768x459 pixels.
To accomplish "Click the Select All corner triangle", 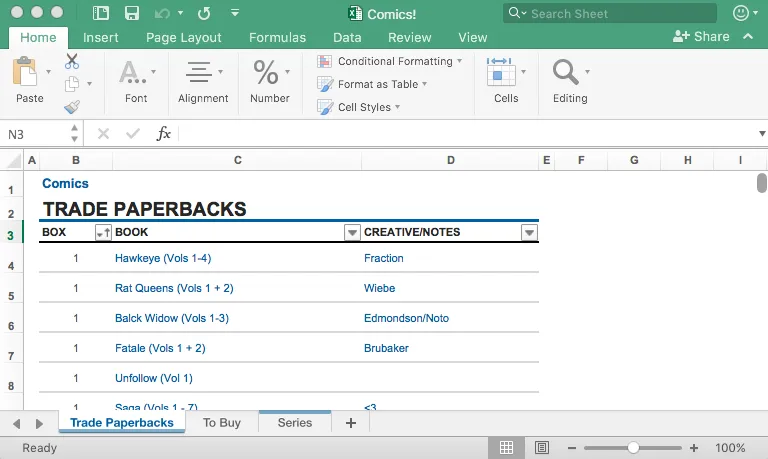I will (x=15, y=160).
